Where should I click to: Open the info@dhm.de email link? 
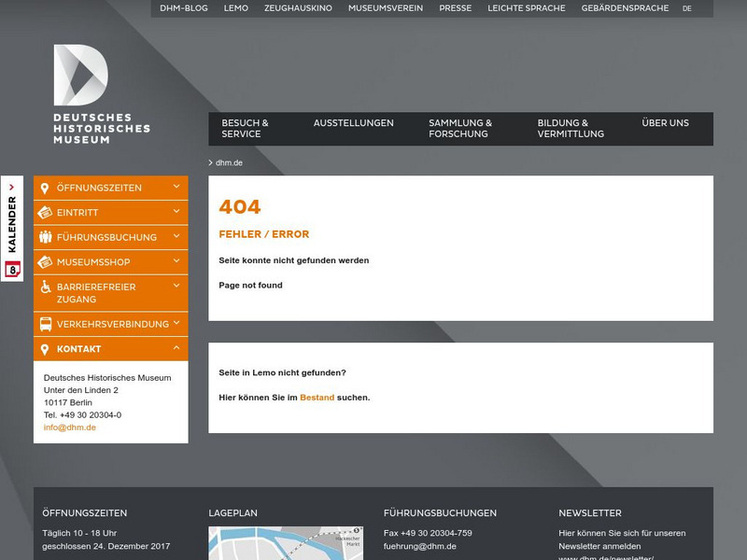click(x=69, y=427)
